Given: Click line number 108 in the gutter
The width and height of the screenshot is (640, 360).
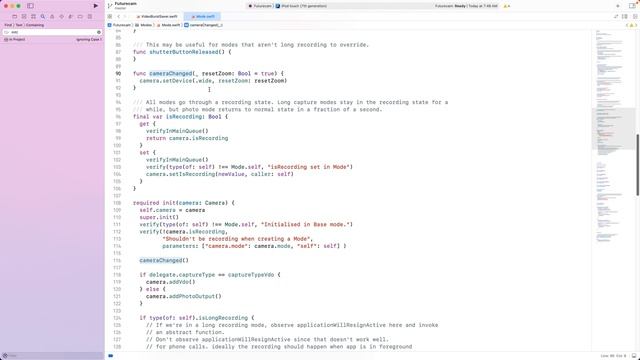Looking at the screenshot, I should pyautogui.click(x=118, y=203).
